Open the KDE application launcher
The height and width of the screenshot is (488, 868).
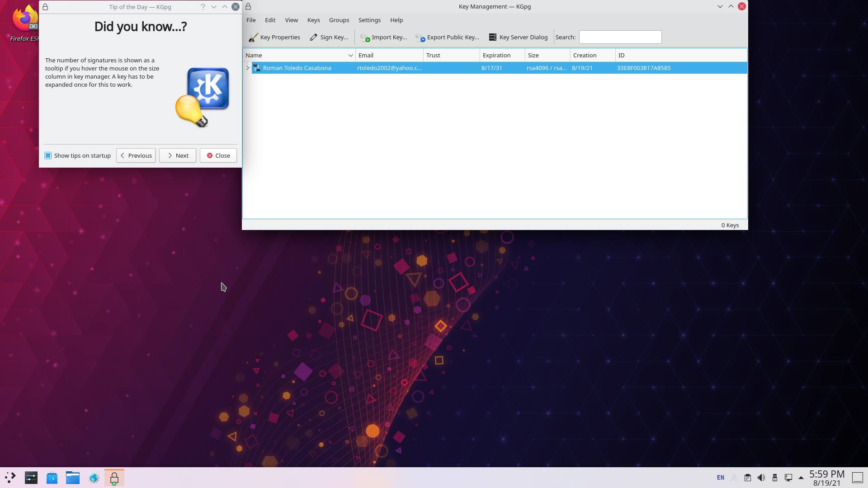[10, 478]
